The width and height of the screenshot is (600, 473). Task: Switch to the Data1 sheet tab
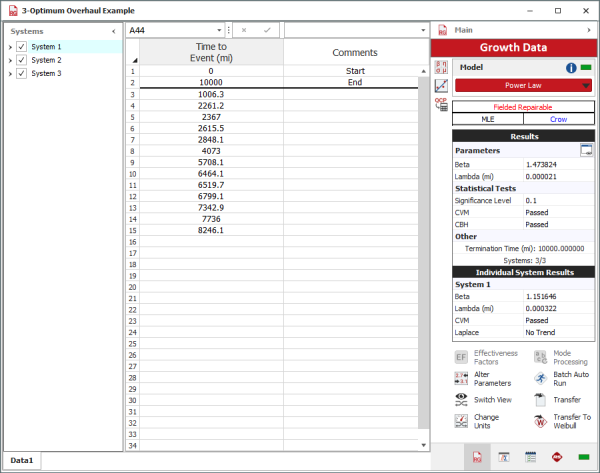tap(22, 461)
